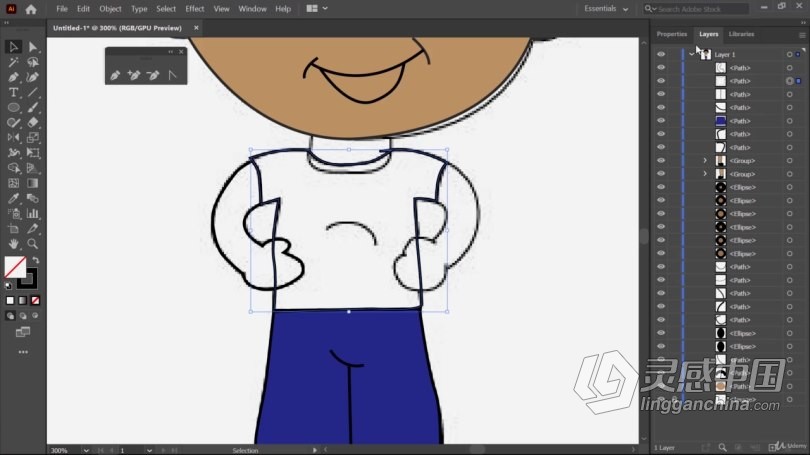This screenshot has width=810, height=455.
Task: Select the Shape Builder tool
Action: coord(13,168)
